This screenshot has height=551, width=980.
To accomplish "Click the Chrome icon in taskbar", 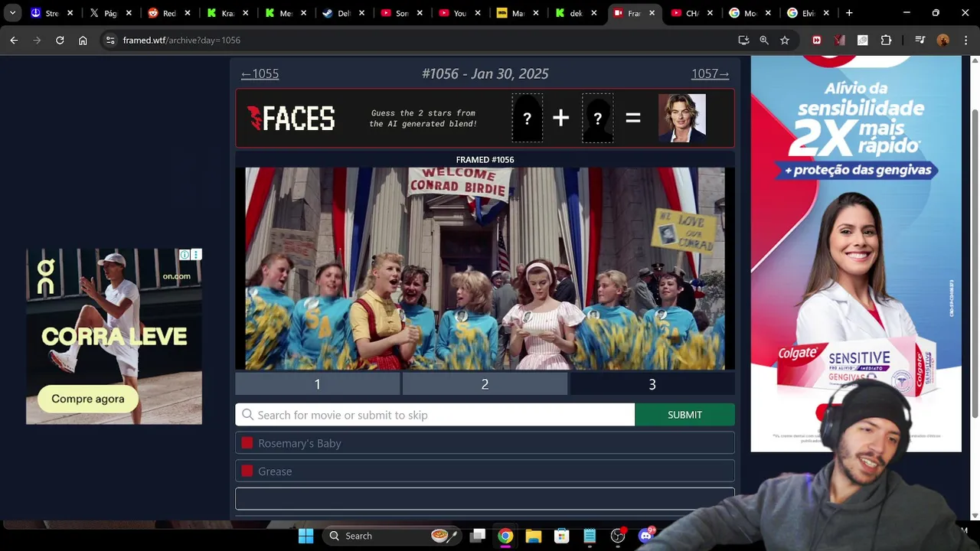I will (x=505, y=536).
